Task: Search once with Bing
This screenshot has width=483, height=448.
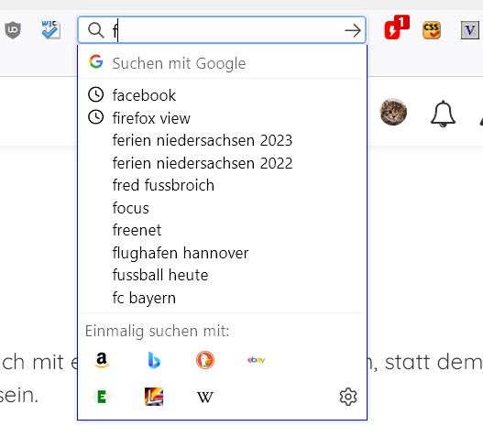Action: [x=154, y=360]
